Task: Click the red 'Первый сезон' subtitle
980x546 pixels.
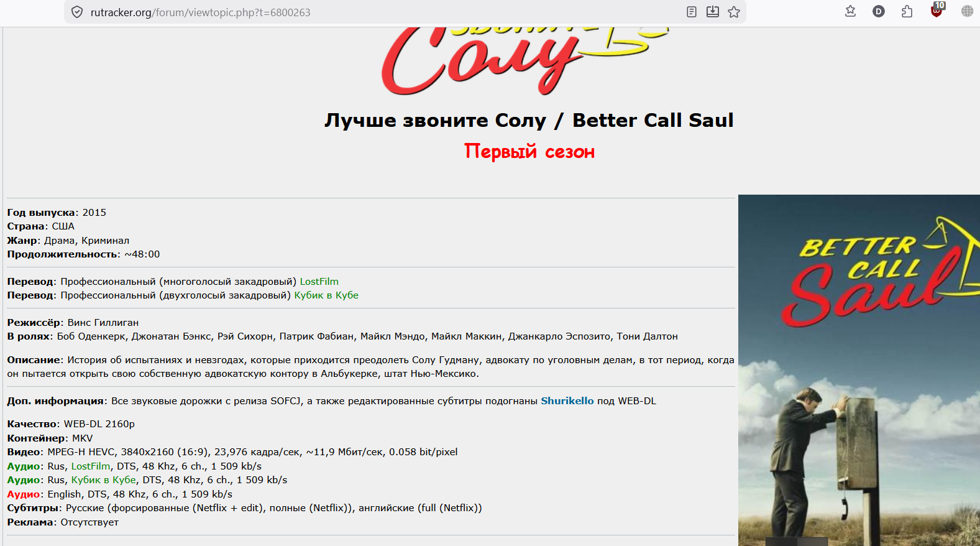Action: tap(529, 152)
